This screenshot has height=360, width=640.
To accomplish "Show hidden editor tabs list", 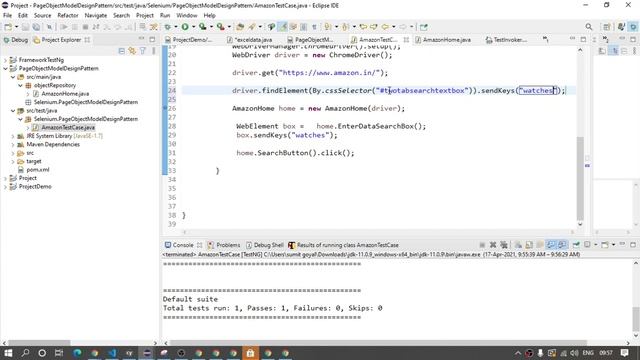I will (x=546, y=40).
